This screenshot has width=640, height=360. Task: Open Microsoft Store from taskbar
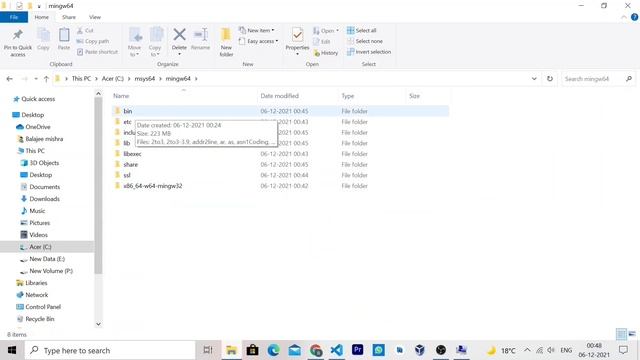252,350
